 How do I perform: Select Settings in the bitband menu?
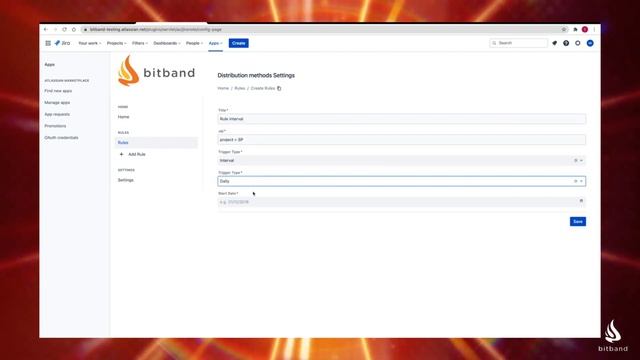pos(126,180)
